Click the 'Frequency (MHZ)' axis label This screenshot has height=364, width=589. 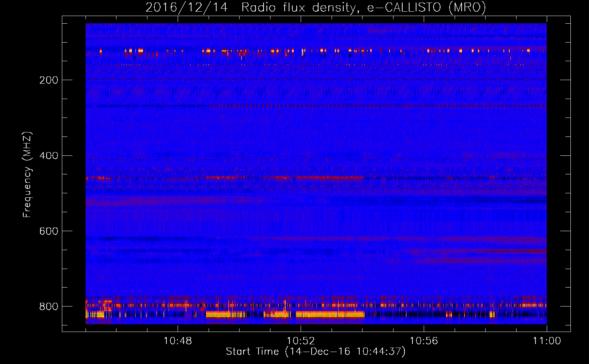coord(27,174)
